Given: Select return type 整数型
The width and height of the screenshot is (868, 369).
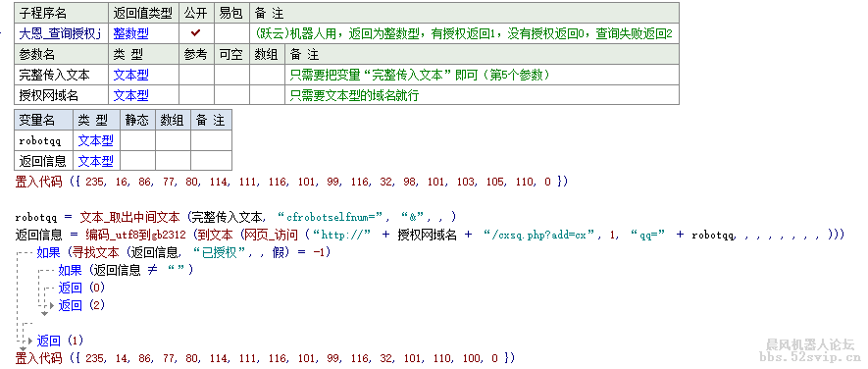Looking at the screenshot, I should (x=130, y=33).
